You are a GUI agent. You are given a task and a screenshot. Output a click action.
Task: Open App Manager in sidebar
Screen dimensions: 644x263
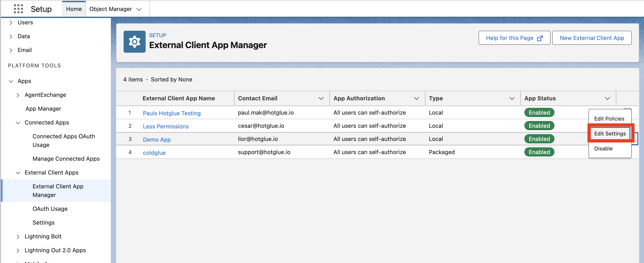(43, 109)
